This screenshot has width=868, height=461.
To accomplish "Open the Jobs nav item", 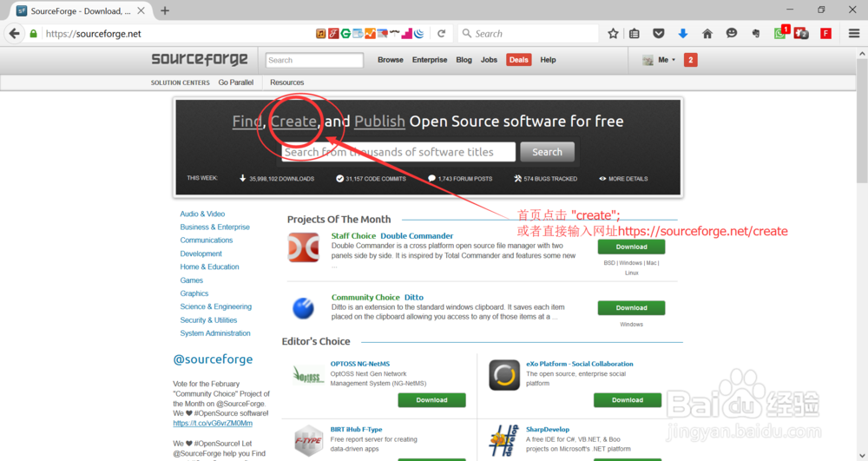I will point(489,60).
